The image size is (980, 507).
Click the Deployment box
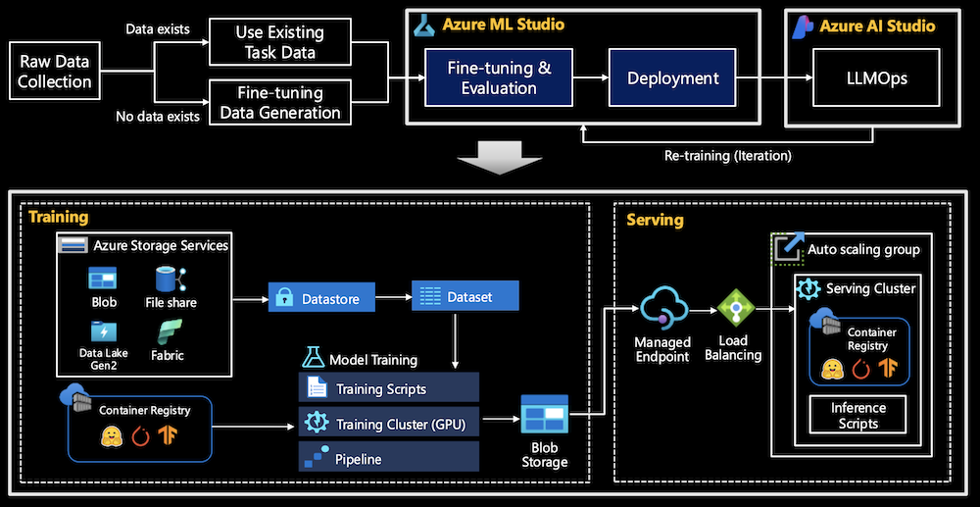click(x=672, y=78)
